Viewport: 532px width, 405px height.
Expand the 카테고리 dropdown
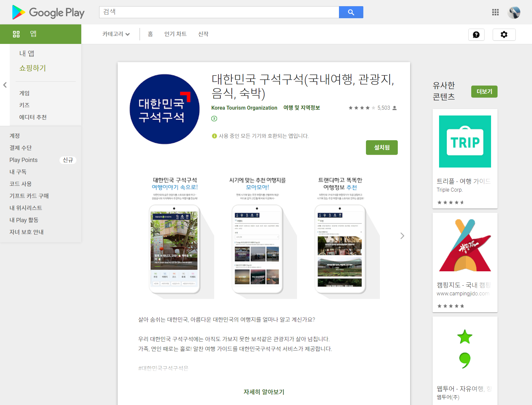pyautogui.click(x=116, y=34)
